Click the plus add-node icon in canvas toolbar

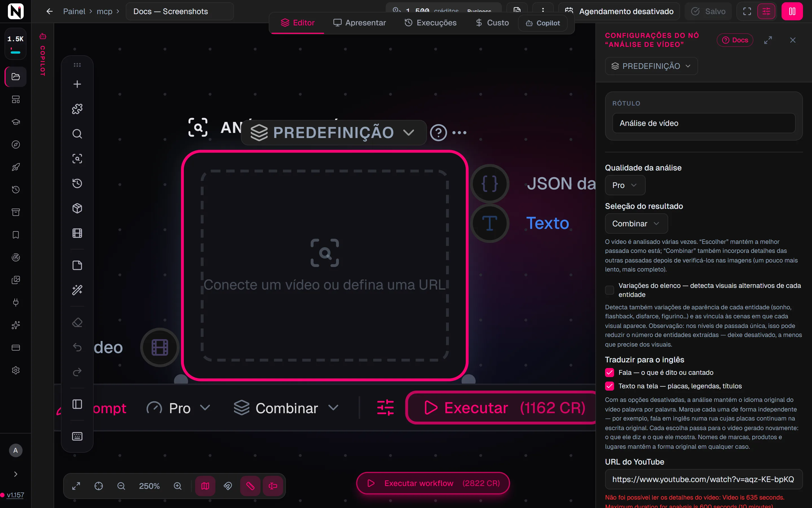click(77, 84)
